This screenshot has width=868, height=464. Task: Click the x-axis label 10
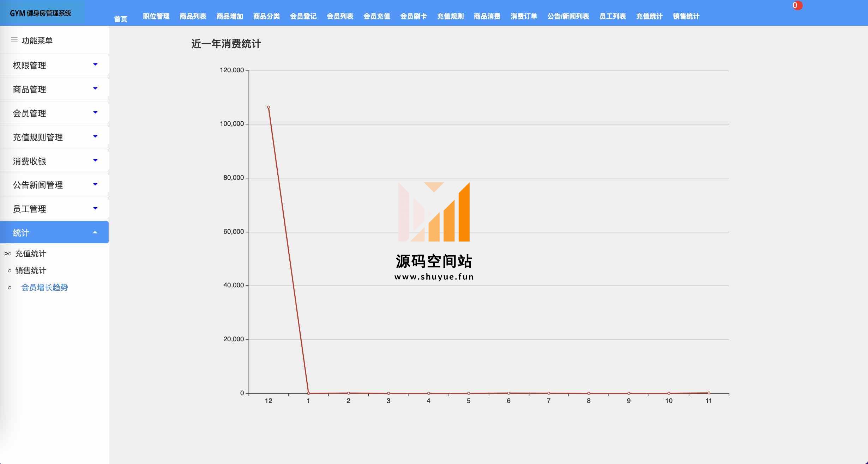[x=669, y=401]
